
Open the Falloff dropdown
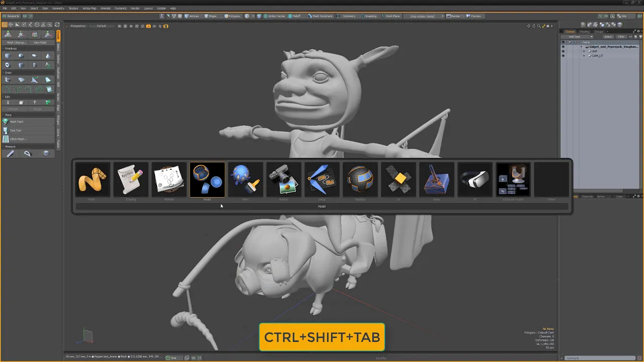point(295,16)
